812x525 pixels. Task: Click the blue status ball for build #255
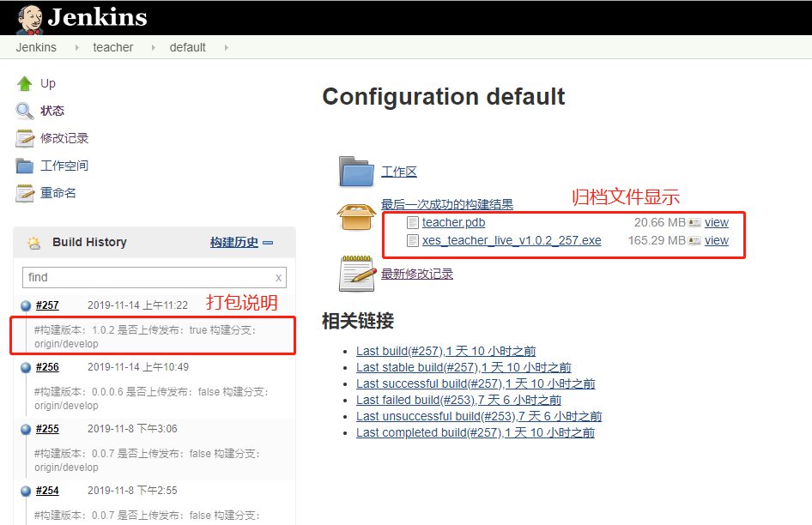pyautogui.click(x=26, y=429)
